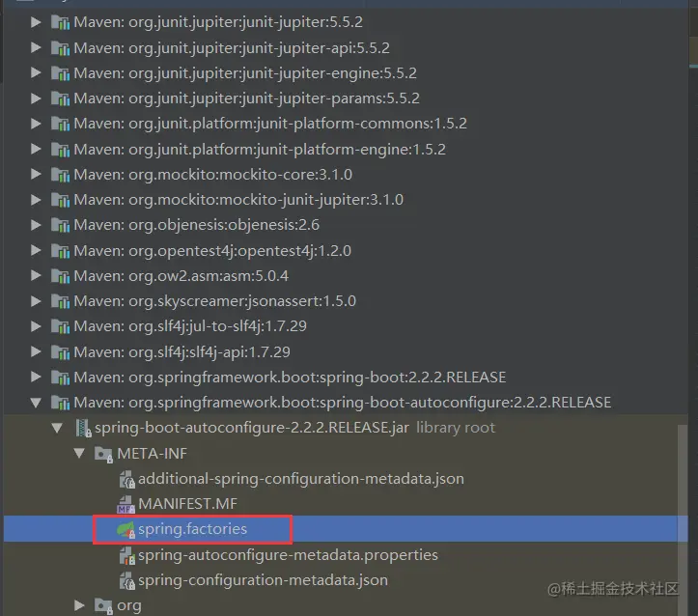Select spring-boot-autoconfigure-2.2.2.RELEASE.jar row
The image size is (698, 616).
tap(346, 428)
